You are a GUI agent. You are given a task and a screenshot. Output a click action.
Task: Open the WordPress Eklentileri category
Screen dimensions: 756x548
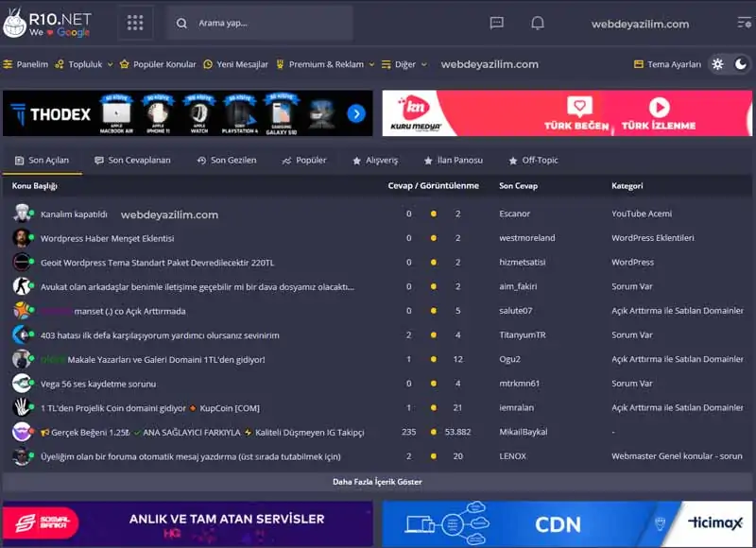(653, 237)
